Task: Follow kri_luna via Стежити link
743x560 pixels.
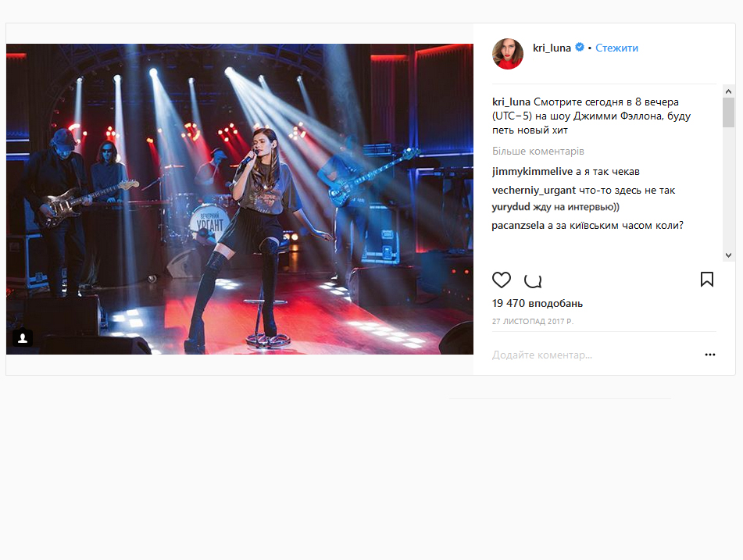Action: point(616,48)
